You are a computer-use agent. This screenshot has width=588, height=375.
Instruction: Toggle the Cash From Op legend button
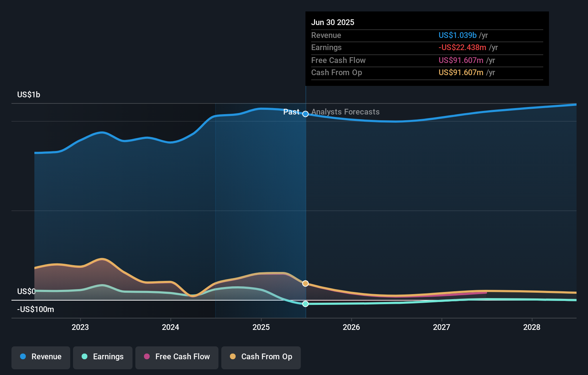coord(261,357)
